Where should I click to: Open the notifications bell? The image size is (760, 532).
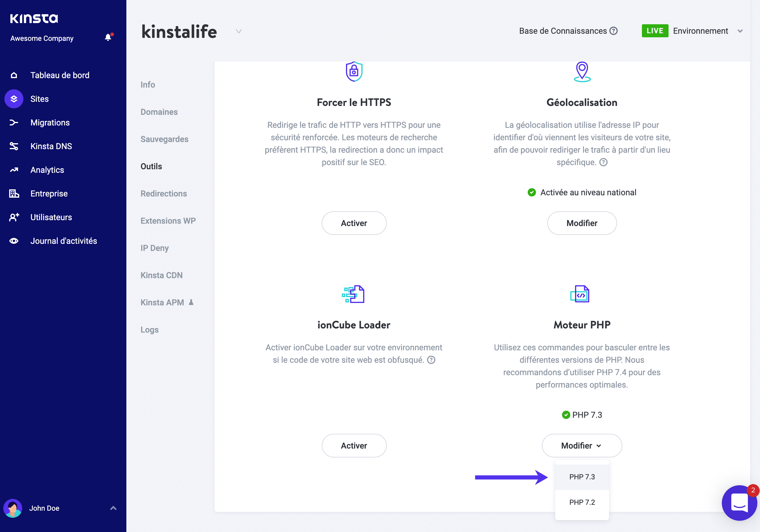(x=108, y=37)
